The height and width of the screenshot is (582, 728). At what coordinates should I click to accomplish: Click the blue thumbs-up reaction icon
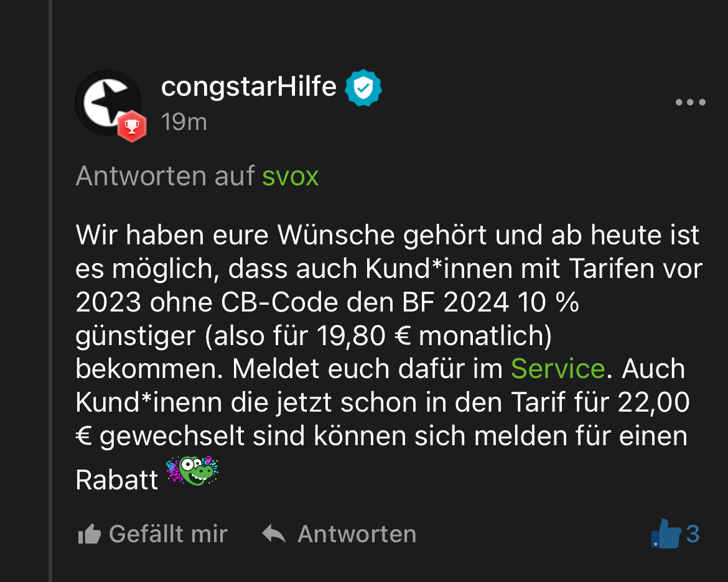coord(665,534)
